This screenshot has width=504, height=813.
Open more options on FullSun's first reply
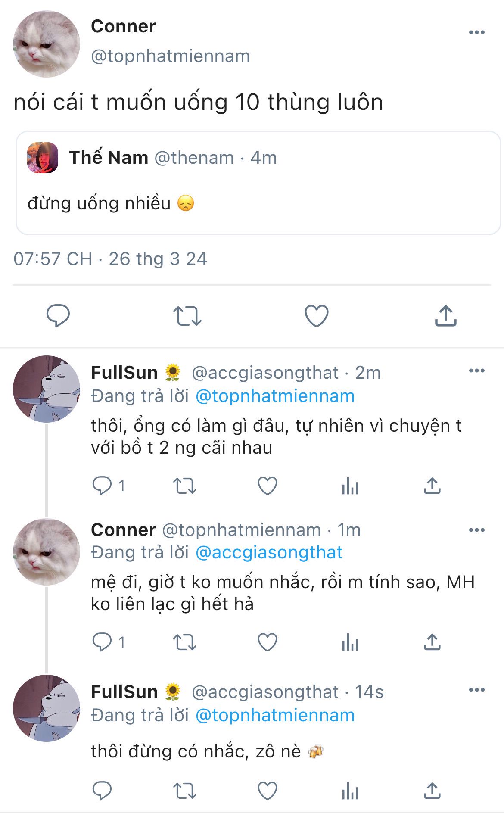(x=476, y=371)
